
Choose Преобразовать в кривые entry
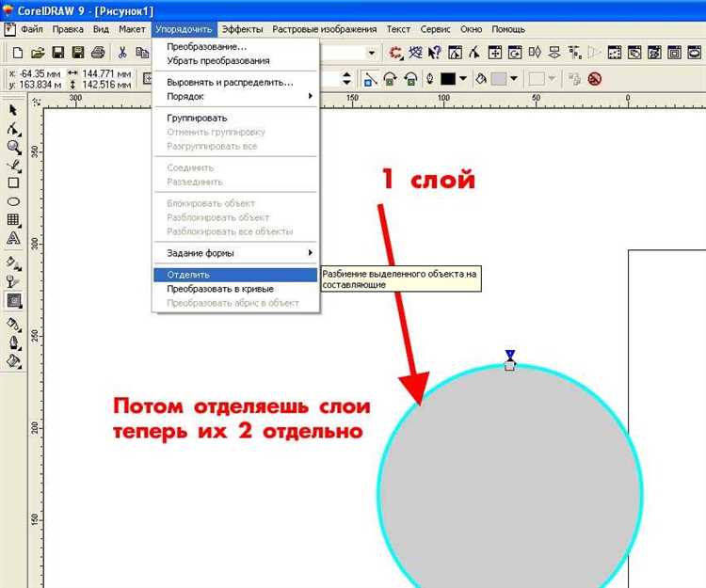(x=235, y=289)
